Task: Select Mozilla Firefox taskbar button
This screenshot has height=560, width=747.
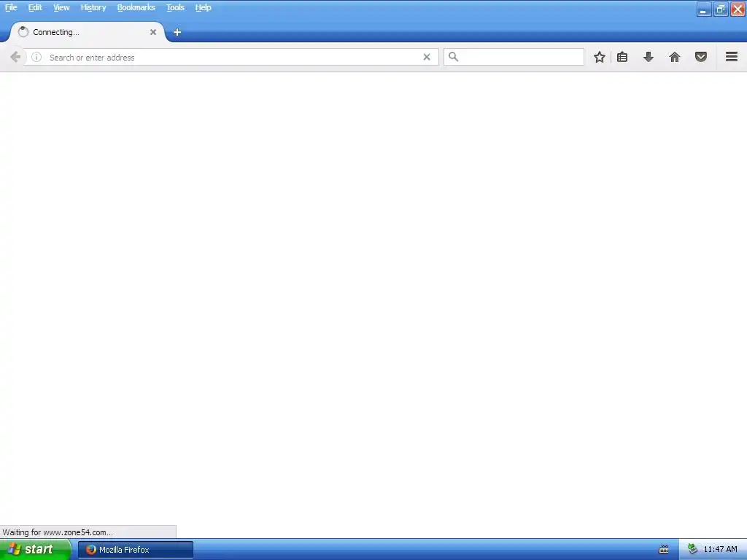Action: point(136,550)
